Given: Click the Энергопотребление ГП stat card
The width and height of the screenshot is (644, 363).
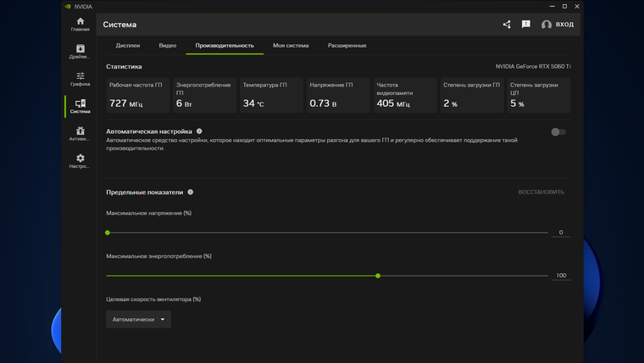Looking at the screenshot, I should click(204, 95).
